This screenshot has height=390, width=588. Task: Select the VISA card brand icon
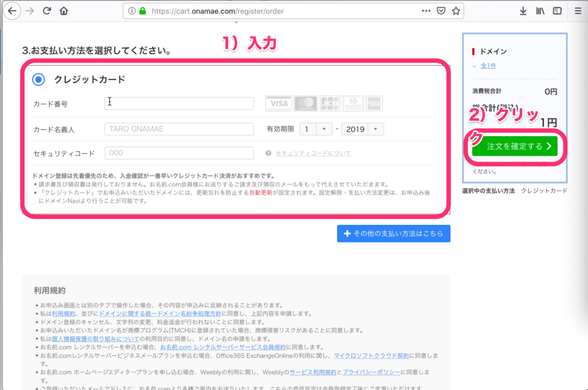(x=278, y=103)
